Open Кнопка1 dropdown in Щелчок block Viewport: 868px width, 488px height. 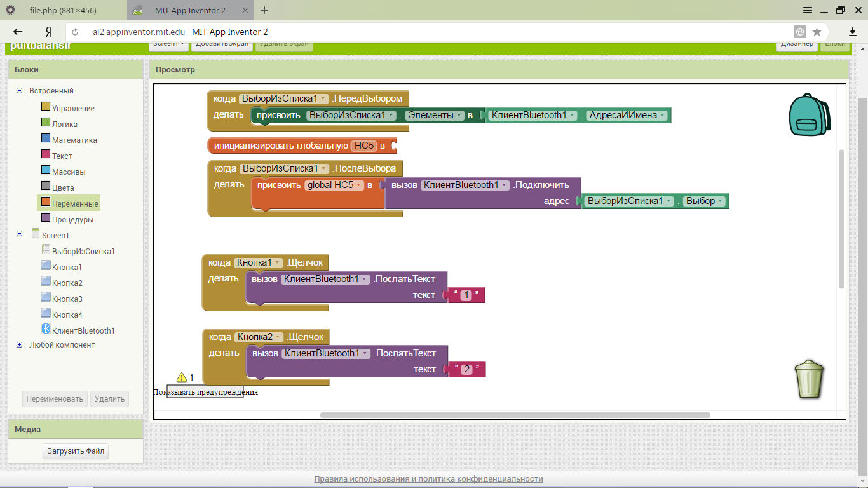point(278,262)
